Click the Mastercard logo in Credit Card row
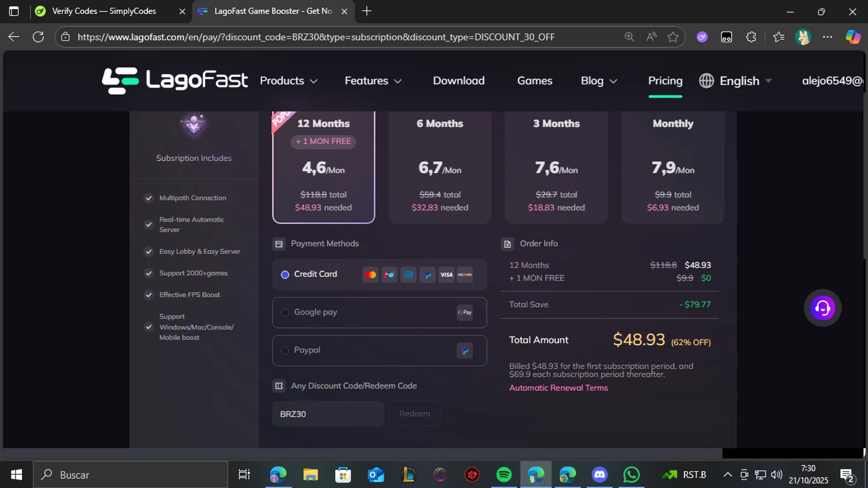Screen dimensions: 868x488 coord(371,275)
